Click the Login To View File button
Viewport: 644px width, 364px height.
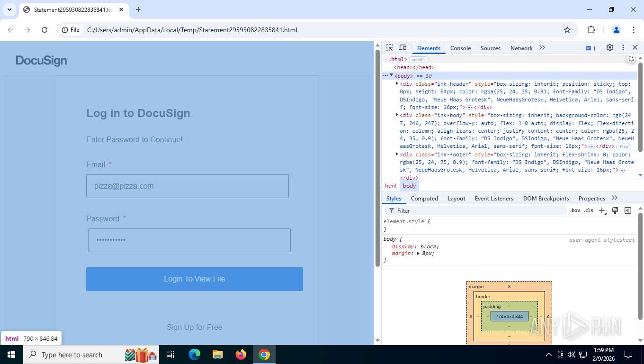195,279
